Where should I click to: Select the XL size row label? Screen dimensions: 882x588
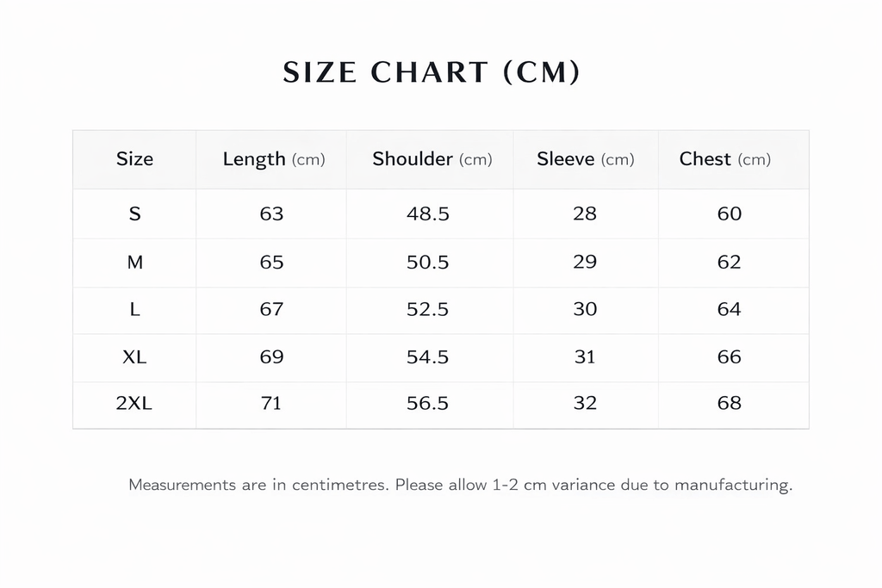[x=134, y=356]
